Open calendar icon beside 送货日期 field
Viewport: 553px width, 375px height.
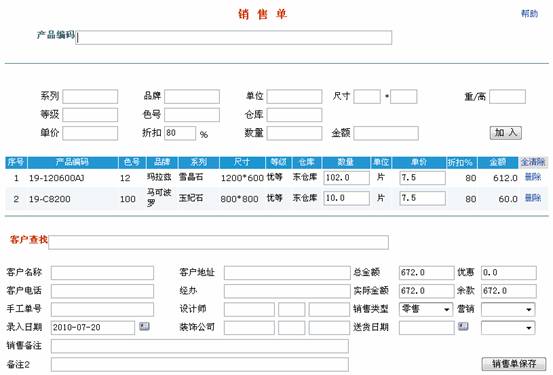pyautogui.click(x=463, y=326)
